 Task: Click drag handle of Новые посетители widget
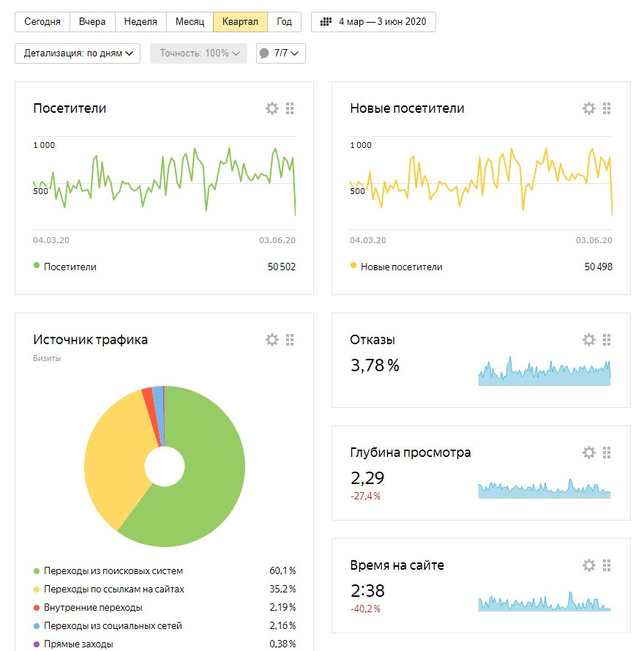click(x=607, y=108)
